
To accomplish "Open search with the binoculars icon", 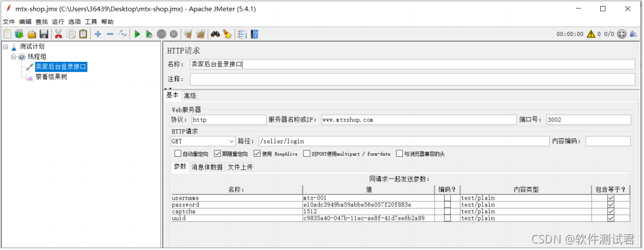I will (x=215, y=34).
